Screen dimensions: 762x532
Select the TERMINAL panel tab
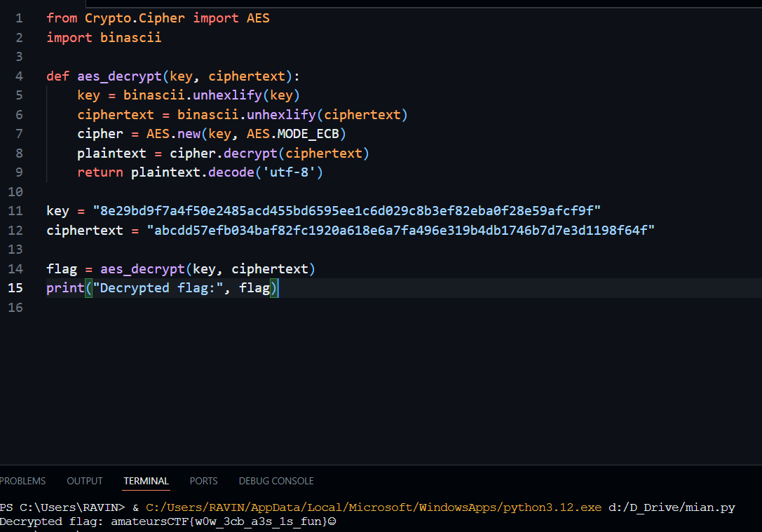pos(146,481)
